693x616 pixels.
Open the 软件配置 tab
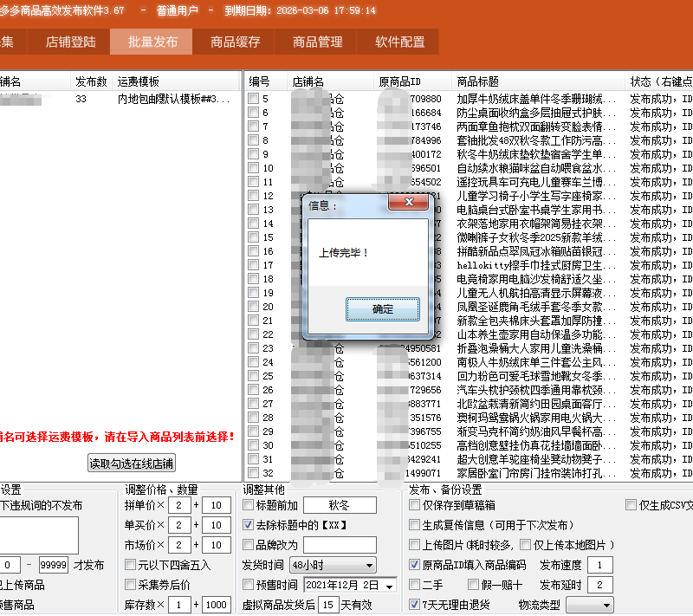click(x=400, y=42)
